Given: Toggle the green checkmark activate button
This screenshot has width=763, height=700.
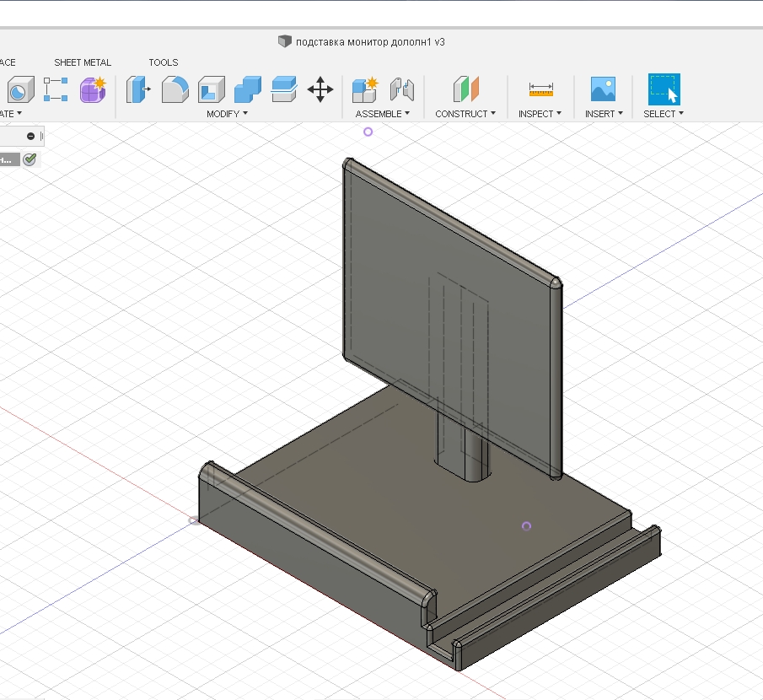Looking at the screenshot, I should point(30,159).
